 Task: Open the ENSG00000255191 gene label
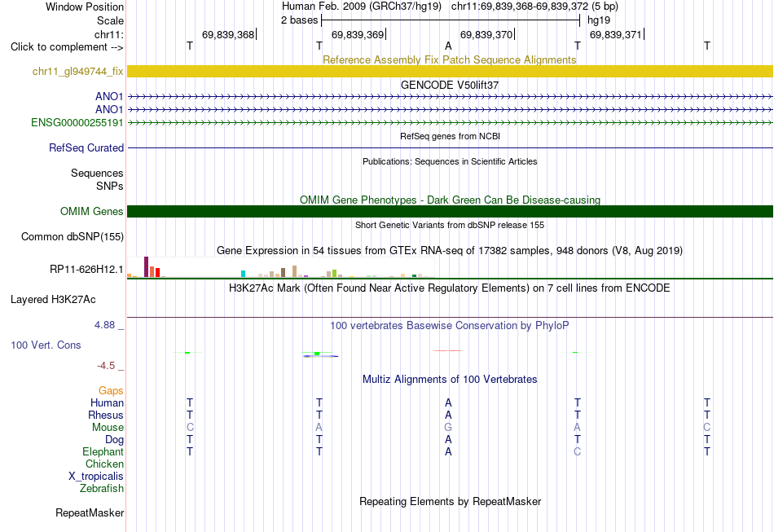point(77,122)
